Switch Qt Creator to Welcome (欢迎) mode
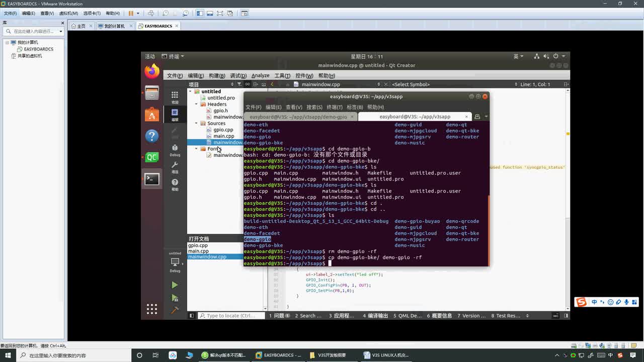This screenshot has width=644, height=362. (175, 97)
